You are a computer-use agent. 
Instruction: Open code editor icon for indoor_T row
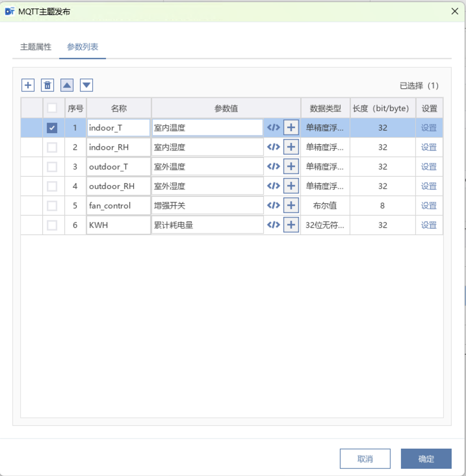[274, 128]
